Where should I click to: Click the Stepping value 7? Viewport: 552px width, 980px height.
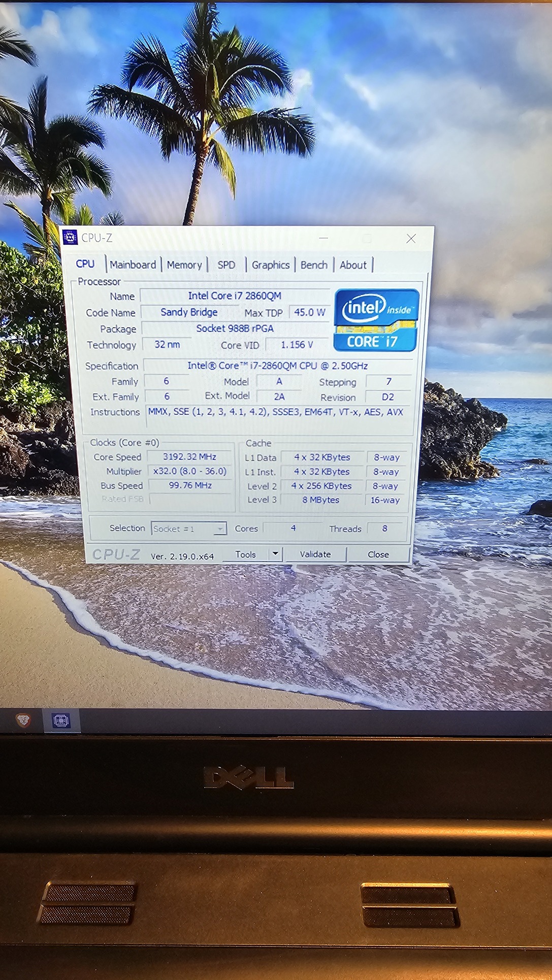tap(388, 381)
